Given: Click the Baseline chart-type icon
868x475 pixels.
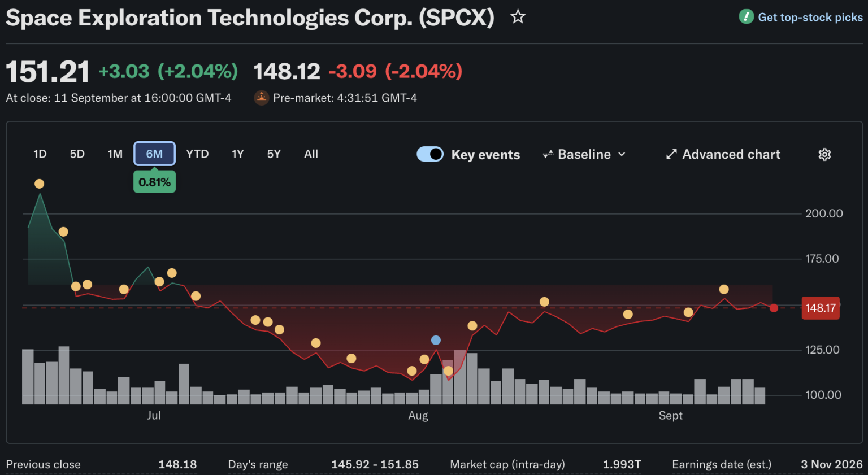Looking at the screenshot, I should [548, 154].
